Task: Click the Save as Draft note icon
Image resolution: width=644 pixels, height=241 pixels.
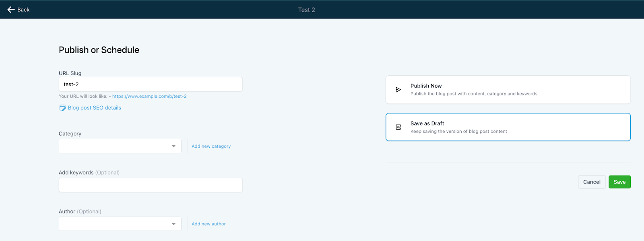Action: pos(398,127)
